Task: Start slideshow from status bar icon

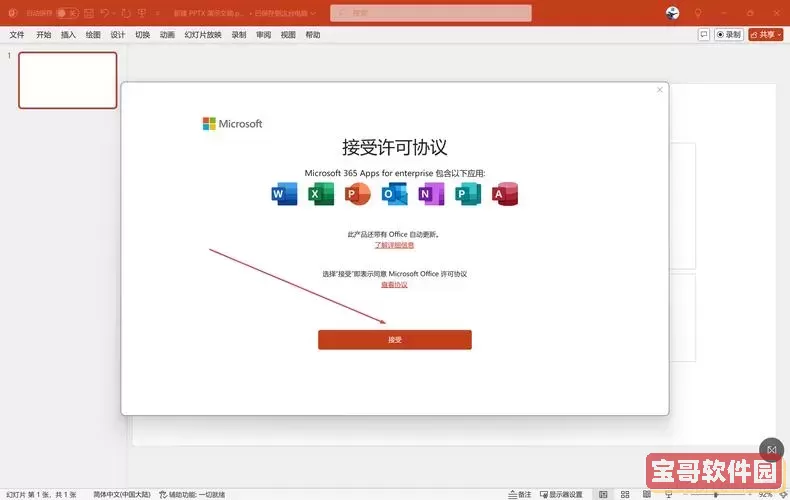Action: click(x=668, y=494)
